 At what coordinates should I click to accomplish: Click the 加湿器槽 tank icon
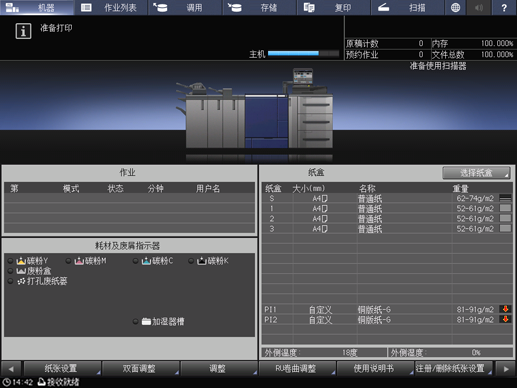146,321
